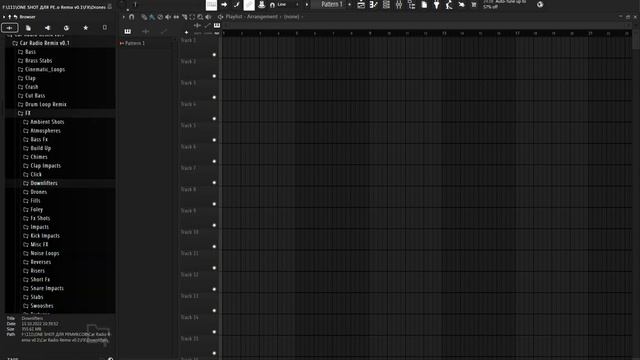The width and height of the screenshot is (640, 360).
Task: Open the Risers folder
Action: click(x=34, y=271)
